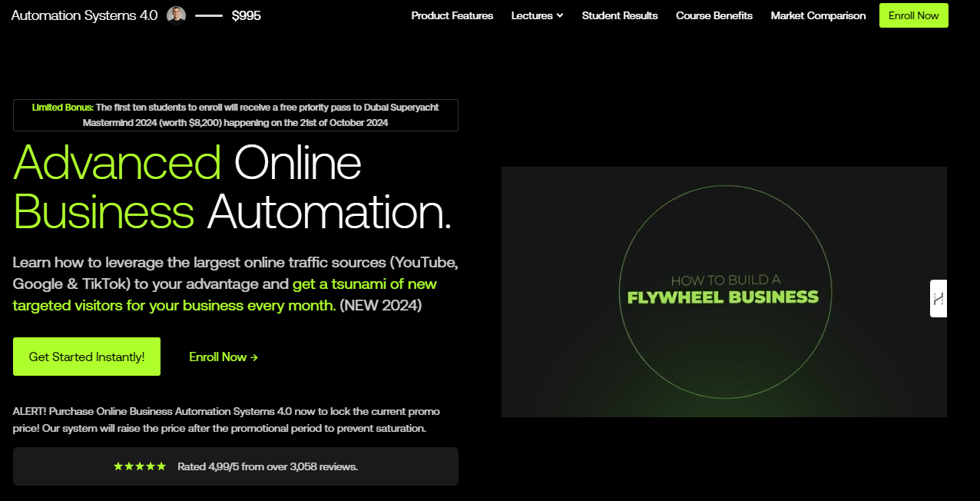The image size is (980, 501).
Task: Go to the Student Results section
Action: click(x=619, y=15)
